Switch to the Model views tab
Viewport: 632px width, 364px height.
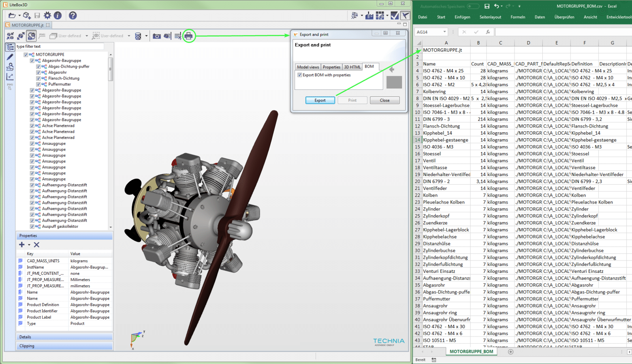[x=308, y=67]
